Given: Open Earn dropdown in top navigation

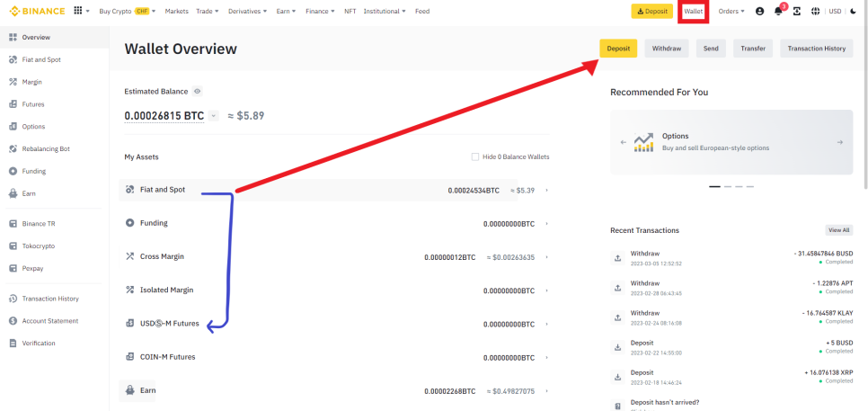Looking at the screenshot, I should [x=287, y=11].
